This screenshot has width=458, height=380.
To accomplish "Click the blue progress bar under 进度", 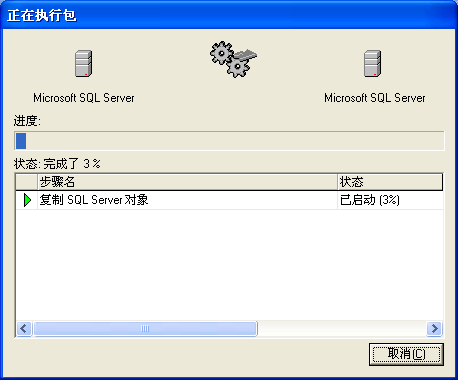I will click(x=229, y=141).
